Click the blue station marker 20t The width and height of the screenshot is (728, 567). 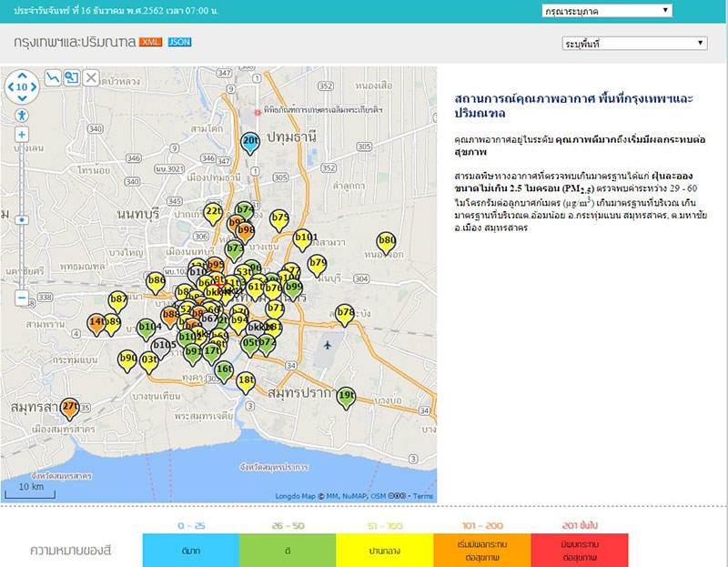pyautogui.click(x=250, y=141)
